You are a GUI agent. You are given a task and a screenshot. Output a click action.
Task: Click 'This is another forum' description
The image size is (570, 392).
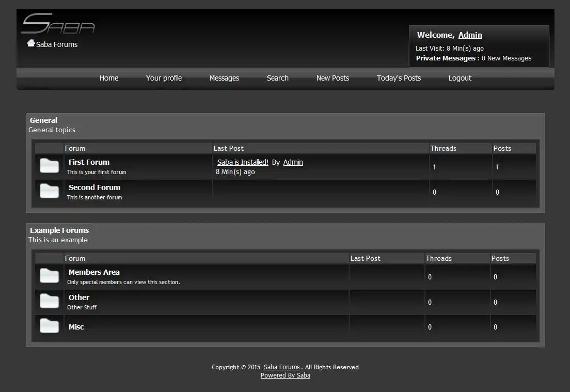pyautogui.click(x=94, y=197)
